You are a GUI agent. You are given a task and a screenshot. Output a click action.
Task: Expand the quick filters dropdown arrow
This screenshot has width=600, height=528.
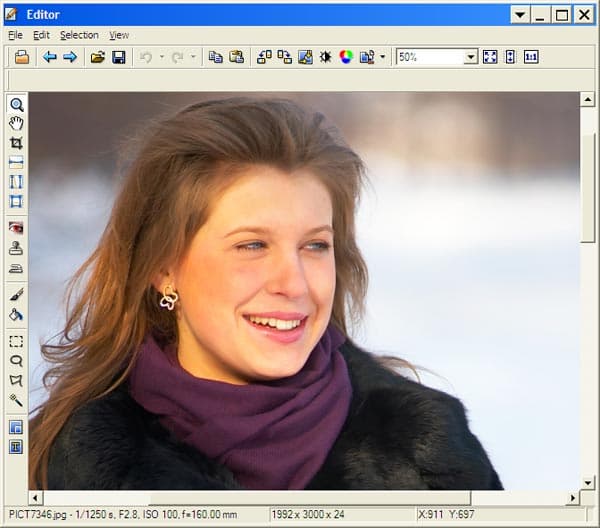coord(383,57)
